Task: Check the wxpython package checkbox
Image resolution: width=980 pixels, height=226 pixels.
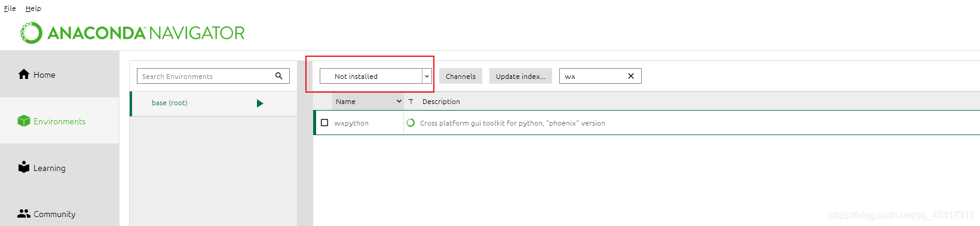Action: [324, 123]
